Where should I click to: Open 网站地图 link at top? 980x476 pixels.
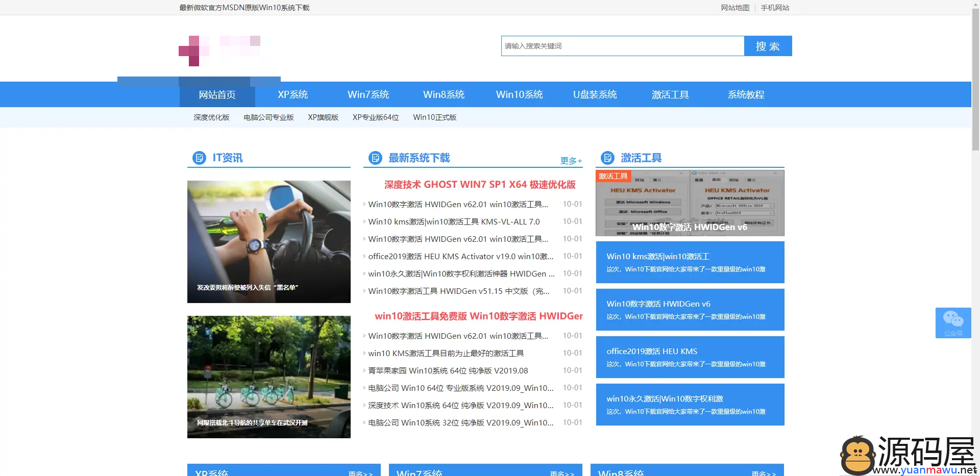735,8
